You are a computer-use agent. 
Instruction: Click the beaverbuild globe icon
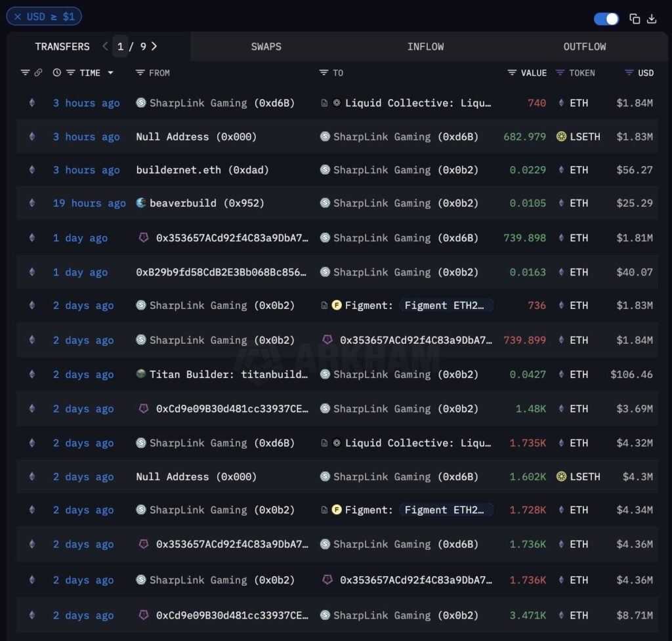[141, 203]
